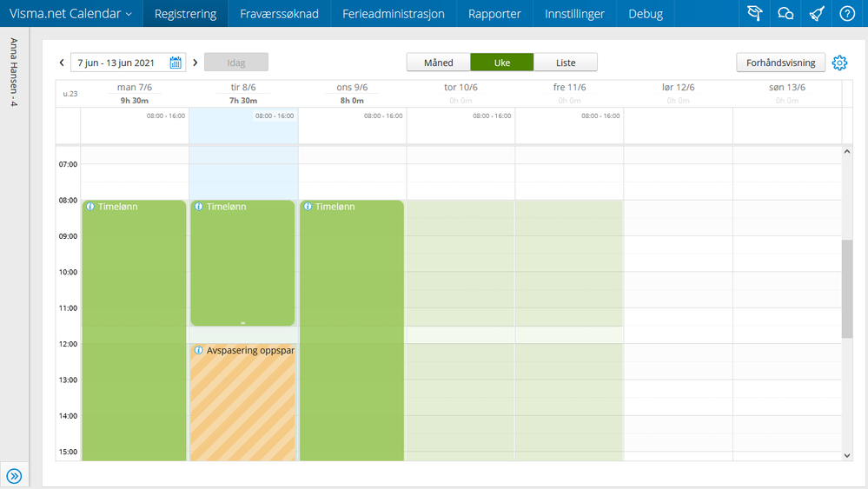
Task: Click info icon on Avspasering entry
Action: (199, 351)
